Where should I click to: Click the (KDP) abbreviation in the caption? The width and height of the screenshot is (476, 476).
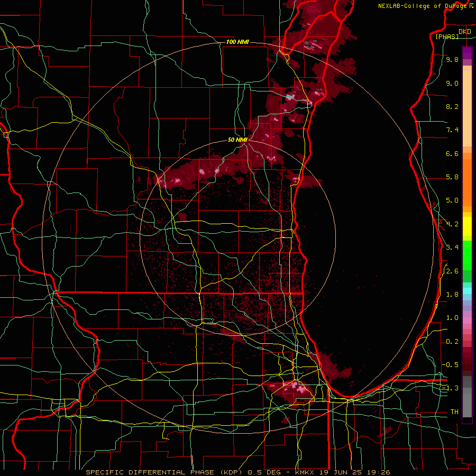coord(231,472)
